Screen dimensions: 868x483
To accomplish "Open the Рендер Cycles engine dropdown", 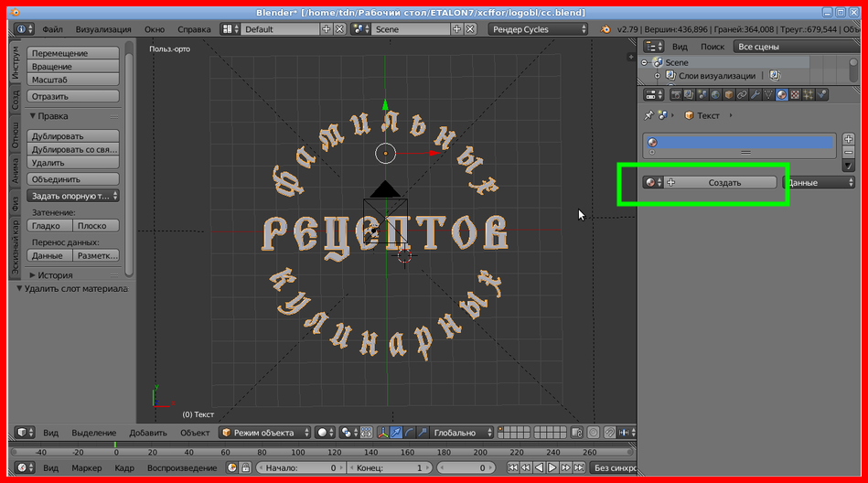I will 538,29.
